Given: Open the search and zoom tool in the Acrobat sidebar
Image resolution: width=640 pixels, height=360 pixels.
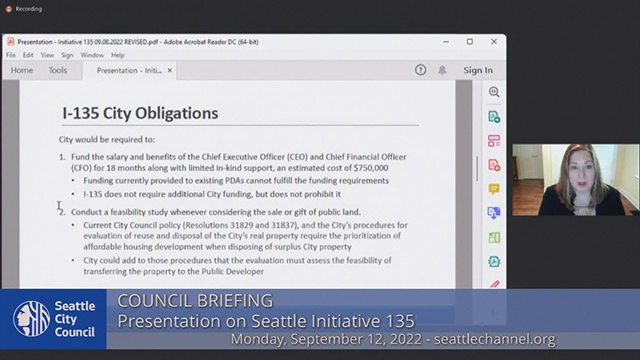Looking at the screenshot, I should [494, 92].
